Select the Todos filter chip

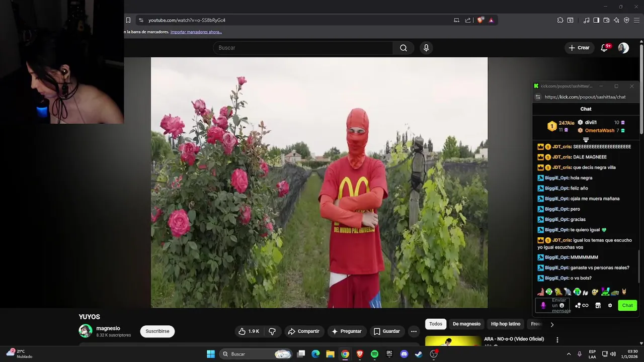pos(436,324)
